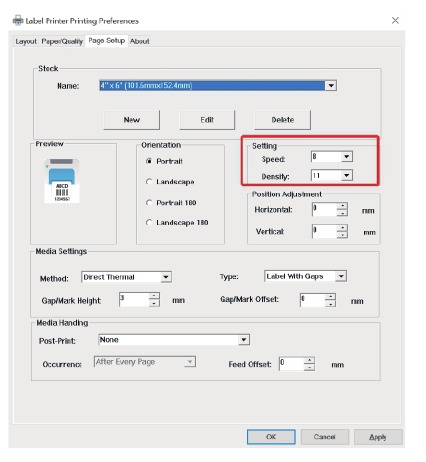
Task: Switch to the Paper/Quality tab
Action: (62, 41)
